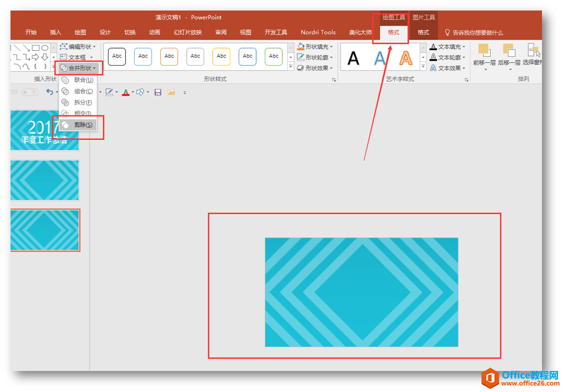Click the red font color A button
Screen dimensions: 563x392
[x=126, y=92]
